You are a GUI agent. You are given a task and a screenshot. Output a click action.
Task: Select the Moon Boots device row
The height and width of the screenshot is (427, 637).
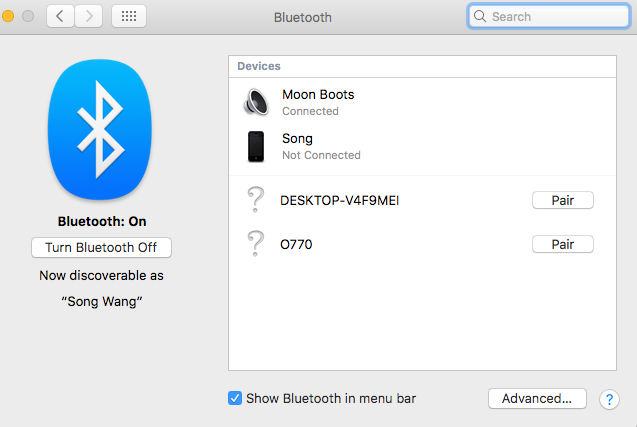pyautogui.click(x=422, y=102)
